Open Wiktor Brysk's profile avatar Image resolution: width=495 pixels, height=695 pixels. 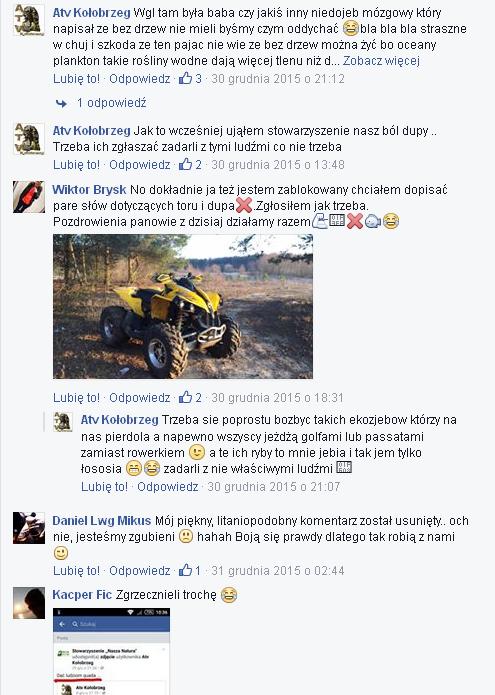point(29,197)
